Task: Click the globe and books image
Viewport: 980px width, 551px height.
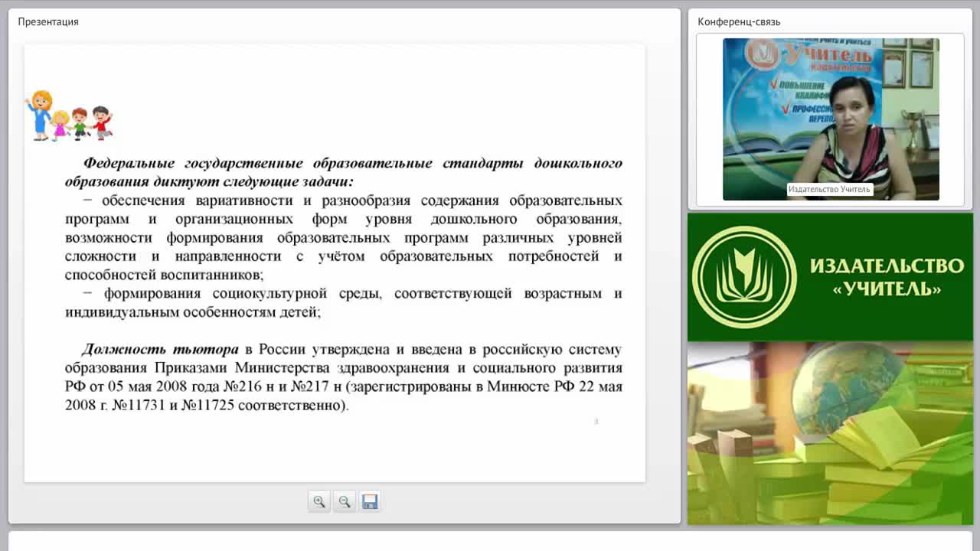Action: [830, 433]
